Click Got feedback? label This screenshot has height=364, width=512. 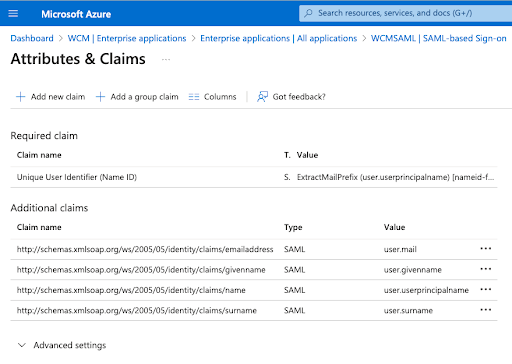299,97
